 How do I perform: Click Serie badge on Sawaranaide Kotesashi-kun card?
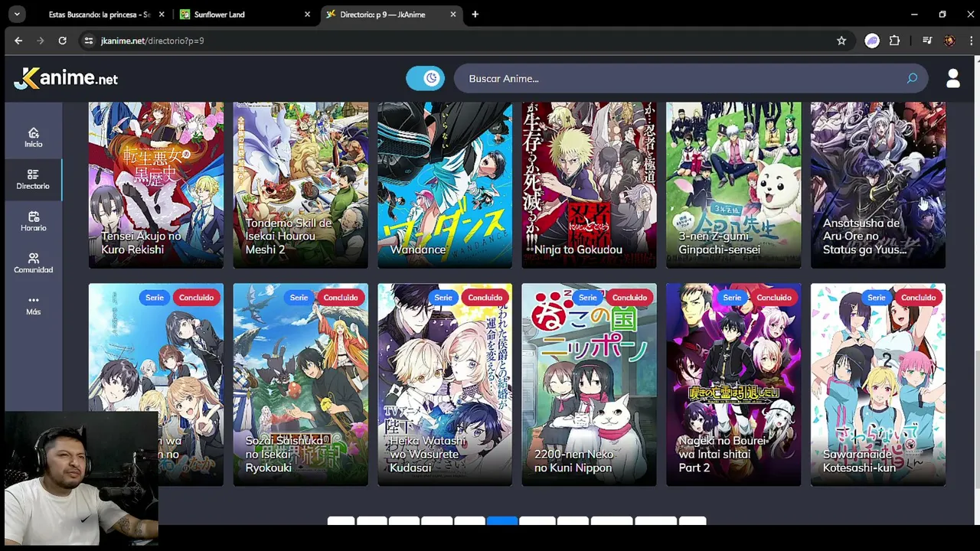(x=877, y=298)
